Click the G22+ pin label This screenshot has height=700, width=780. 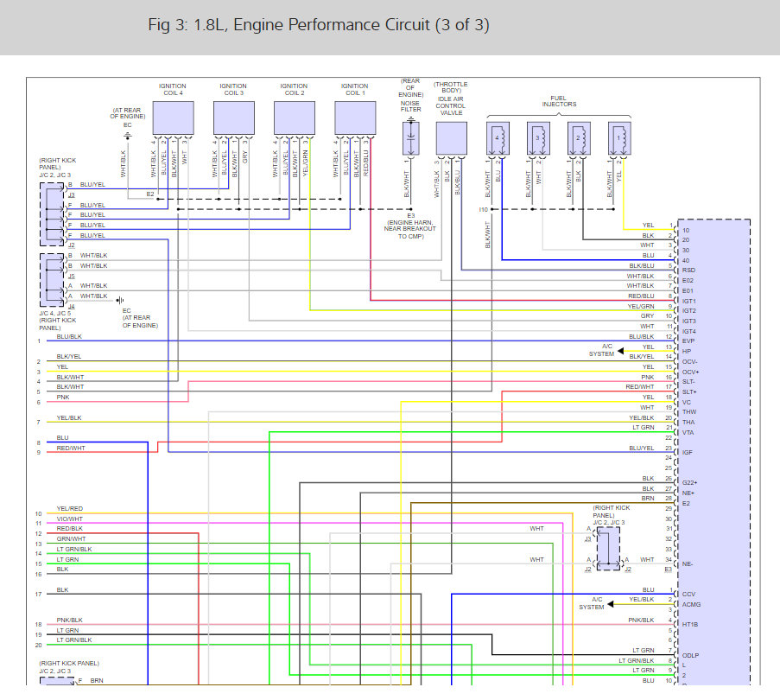pos(689,482)
